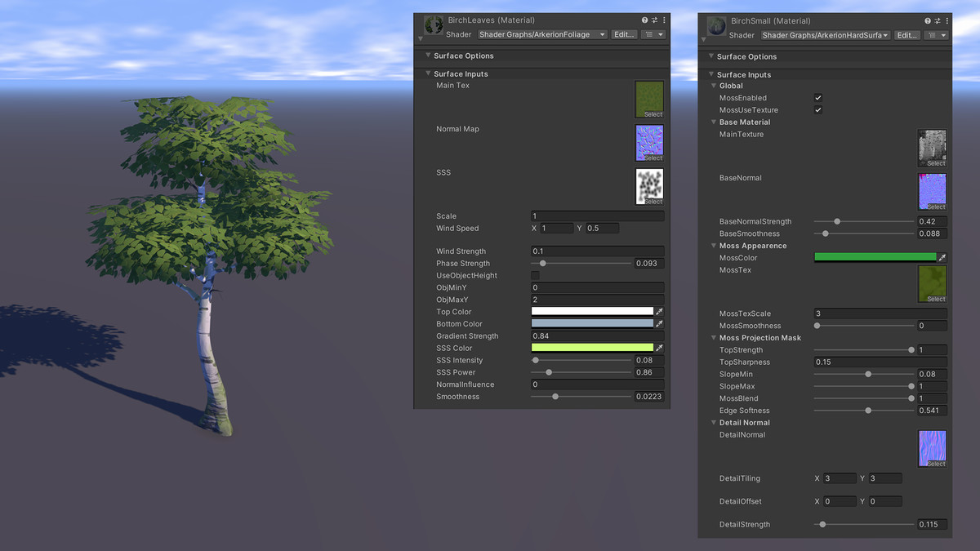Click the BirchLeaves material preview sphere
980x551 pixels.
pyautogui.click(x=433, y=24)
